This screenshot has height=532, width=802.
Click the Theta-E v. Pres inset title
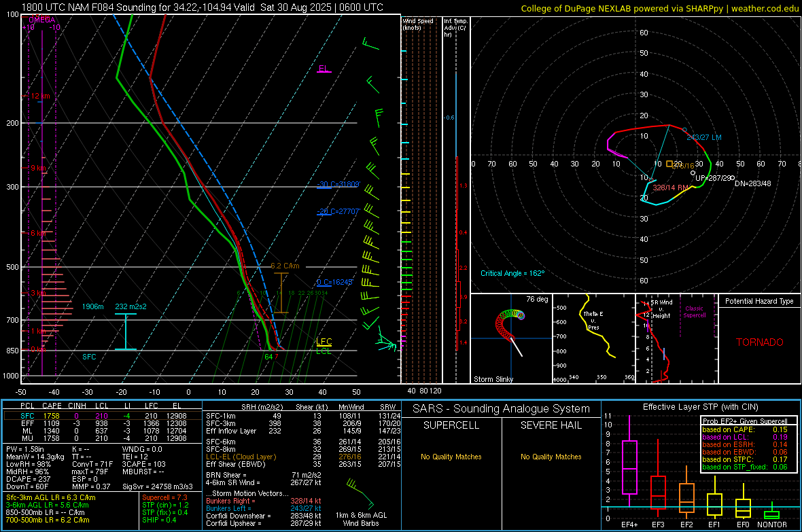click(x=593, y=320)
